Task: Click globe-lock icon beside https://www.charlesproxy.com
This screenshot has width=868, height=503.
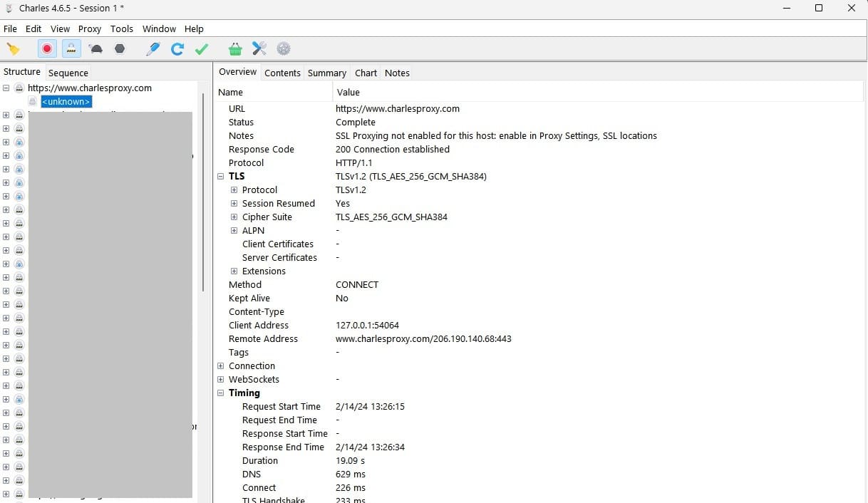Action: [x=19, y=88]
